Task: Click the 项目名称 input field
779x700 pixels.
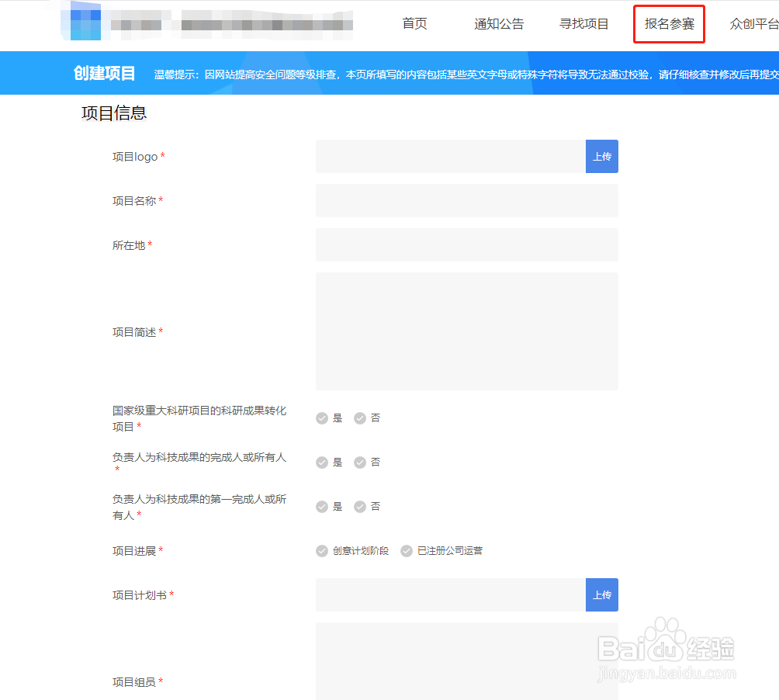Action: click(x=466, y=200)
